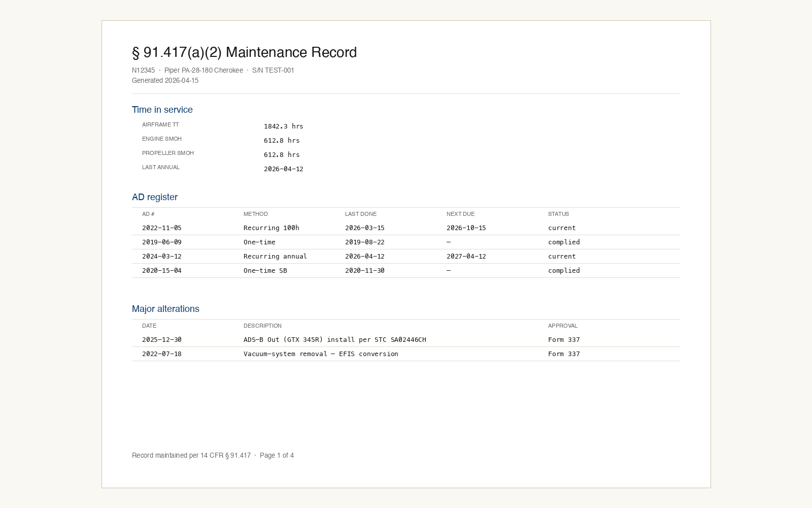Select alteration date 2022-07-18
Screen dimensions: 812x508
click(162, 354)
